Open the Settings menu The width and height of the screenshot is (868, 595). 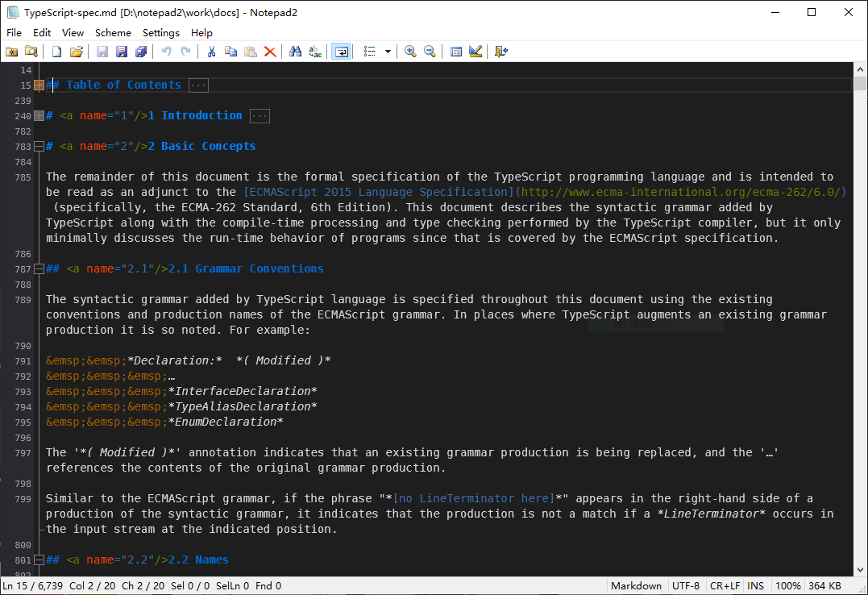(x=160, y=33)
